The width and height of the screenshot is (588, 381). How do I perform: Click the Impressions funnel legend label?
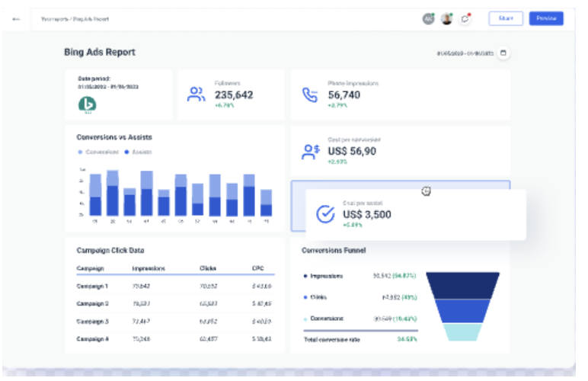click(x=326, y=276)
